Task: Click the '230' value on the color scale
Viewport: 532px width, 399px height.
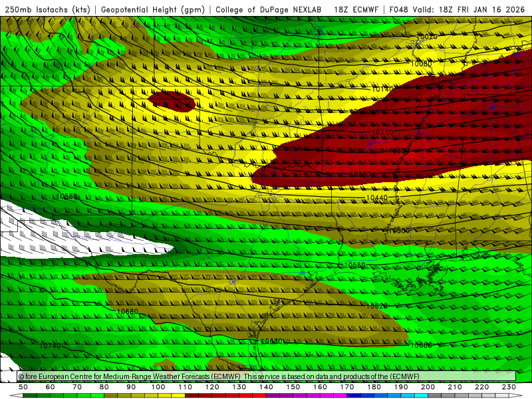Action: click(x=509, y=387)
